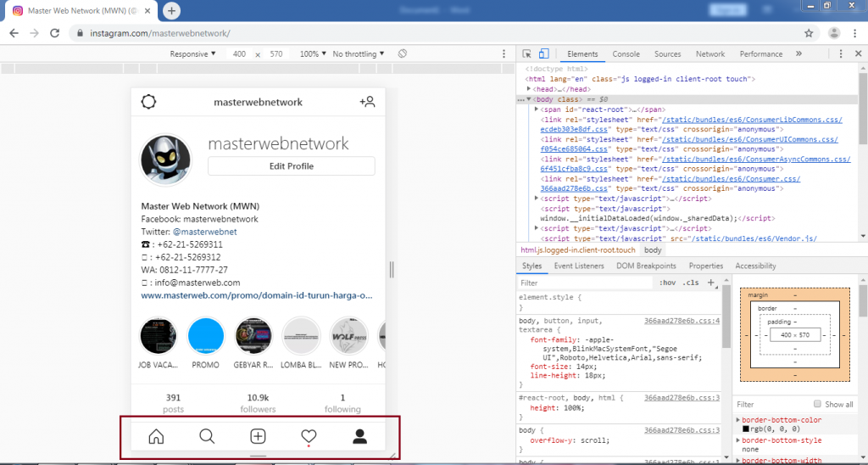
Task: Open the Accessibility tab
Action: point(755,266)
